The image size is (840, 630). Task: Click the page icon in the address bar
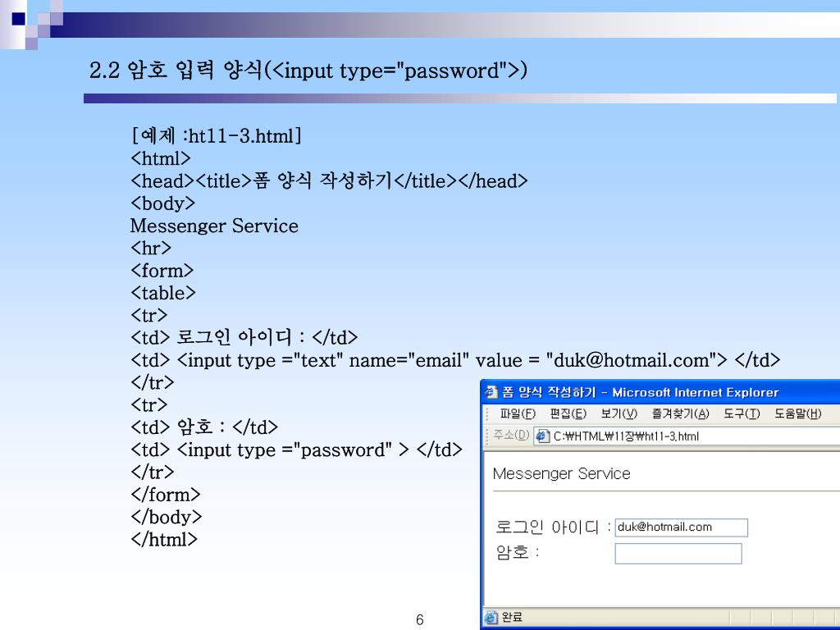(543, 436)
